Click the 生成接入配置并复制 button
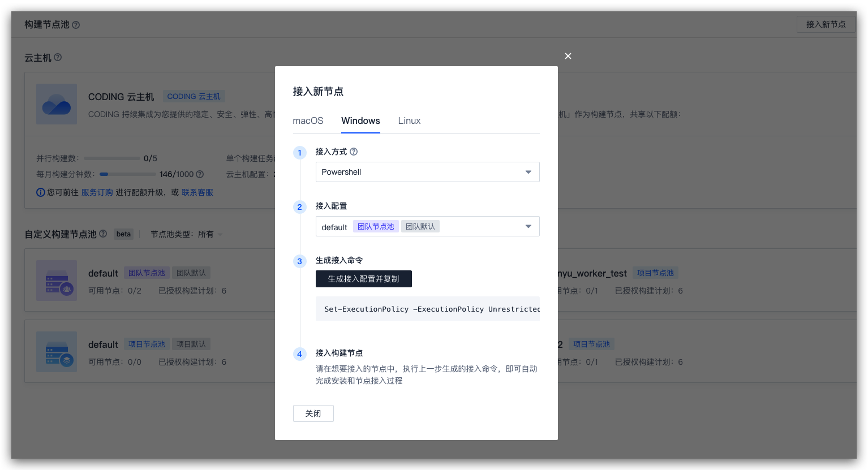Viewport: 868px width, 470px height. [363, 279]
